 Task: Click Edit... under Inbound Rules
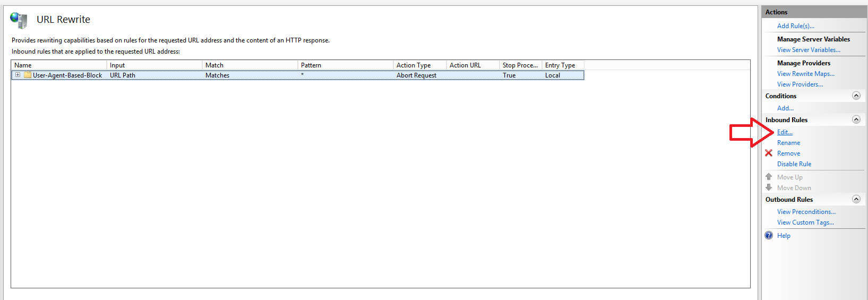pos(785,132)
